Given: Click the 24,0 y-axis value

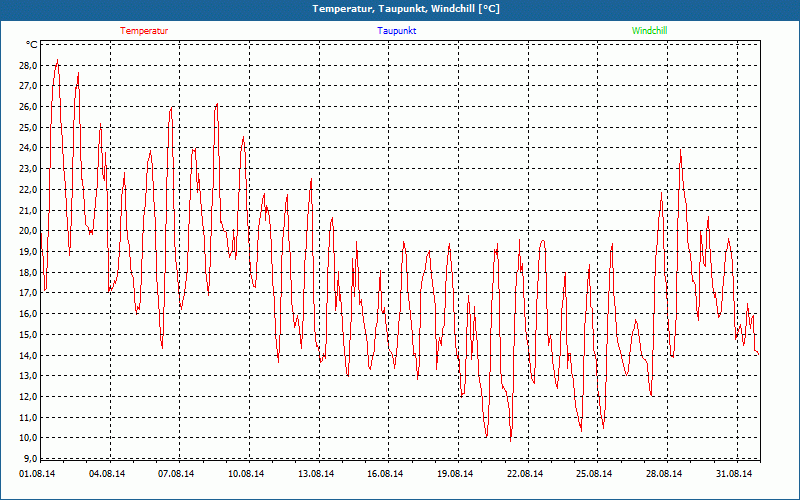Looking at the screenshot, I should tap(29, 148).
